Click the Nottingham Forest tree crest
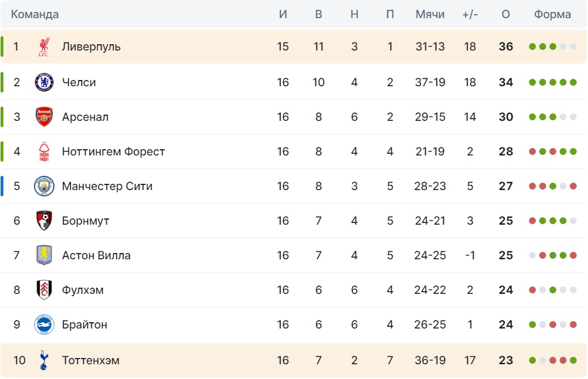Viewport: 588px width, 379px height. coord(44,151)
